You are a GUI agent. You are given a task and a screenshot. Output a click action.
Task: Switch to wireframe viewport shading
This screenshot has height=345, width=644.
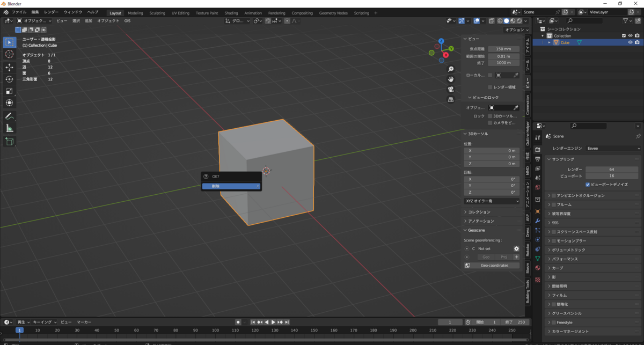click(500, 21)
